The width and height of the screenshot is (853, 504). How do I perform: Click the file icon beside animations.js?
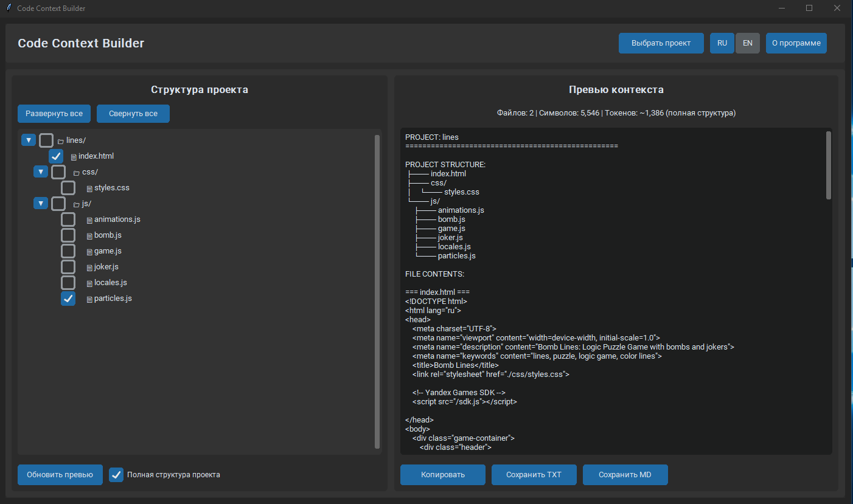point(89,220)
